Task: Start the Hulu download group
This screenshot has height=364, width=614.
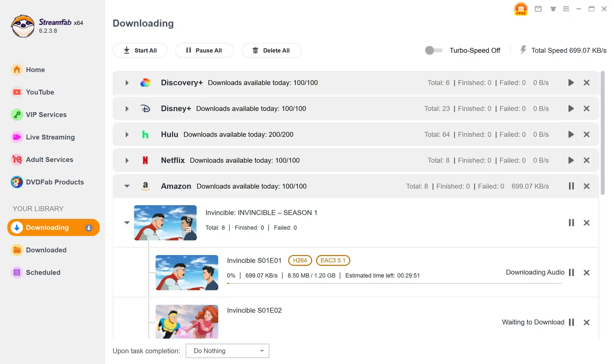Action: pyautogui.click(x=571, y=135)
